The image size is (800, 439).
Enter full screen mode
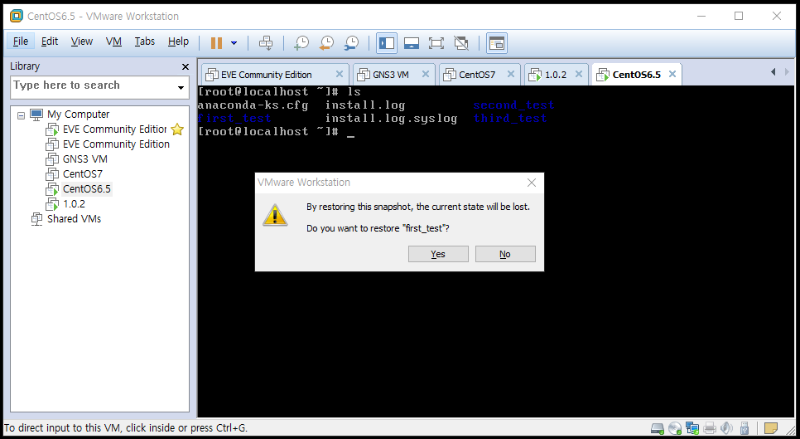point(436,43)
